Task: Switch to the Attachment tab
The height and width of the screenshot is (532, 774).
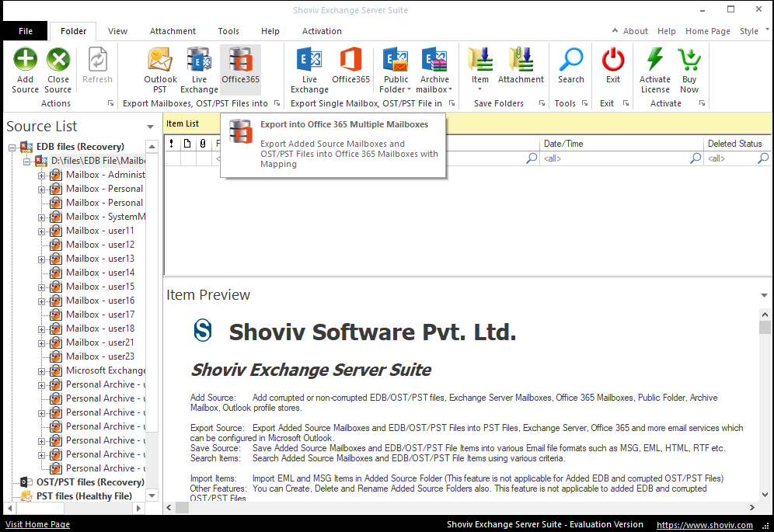Action: 173,31
